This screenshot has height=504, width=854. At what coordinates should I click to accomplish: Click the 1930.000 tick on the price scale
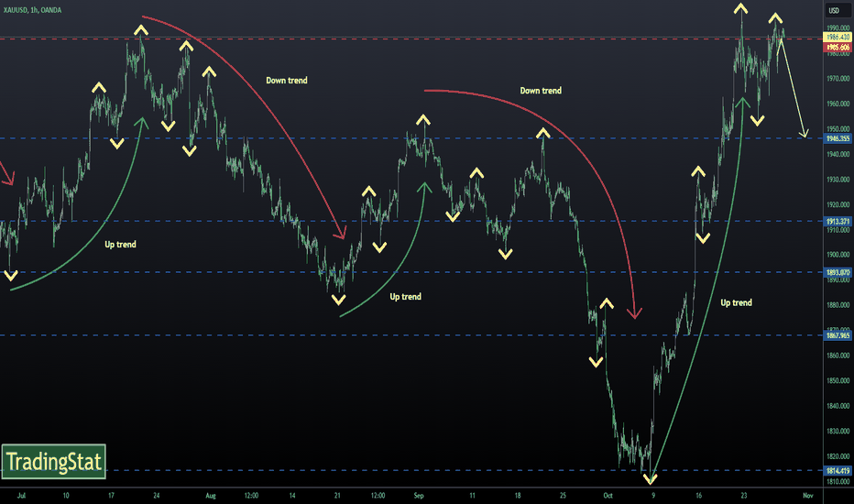[x=838, y=180]
